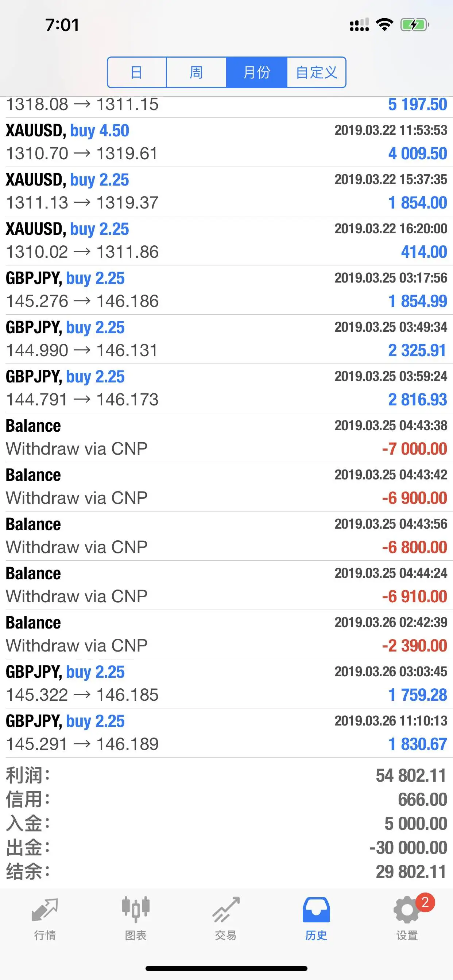Select the 月份 month period segment

coord(256,72)
